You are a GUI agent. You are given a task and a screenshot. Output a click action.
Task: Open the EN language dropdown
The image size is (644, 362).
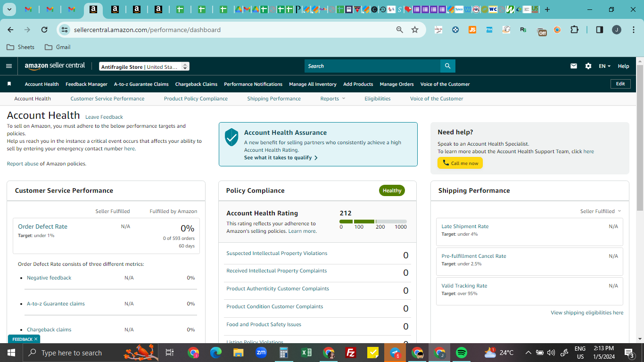(604, 66)
